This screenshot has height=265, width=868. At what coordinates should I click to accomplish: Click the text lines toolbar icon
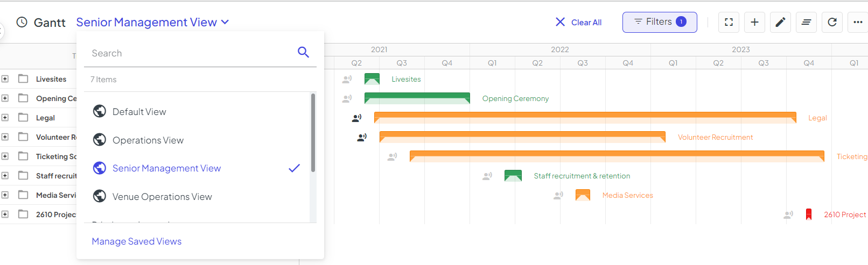coord(806,22)
